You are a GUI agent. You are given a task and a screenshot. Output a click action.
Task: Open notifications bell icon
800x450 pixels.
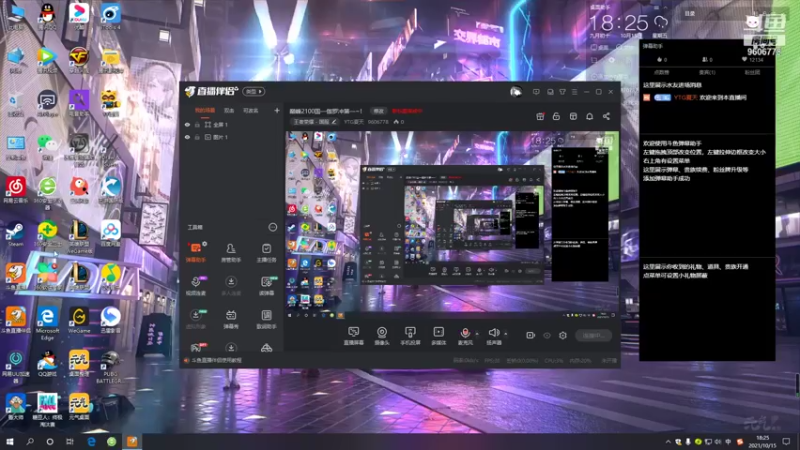click(x=589, y=116)
